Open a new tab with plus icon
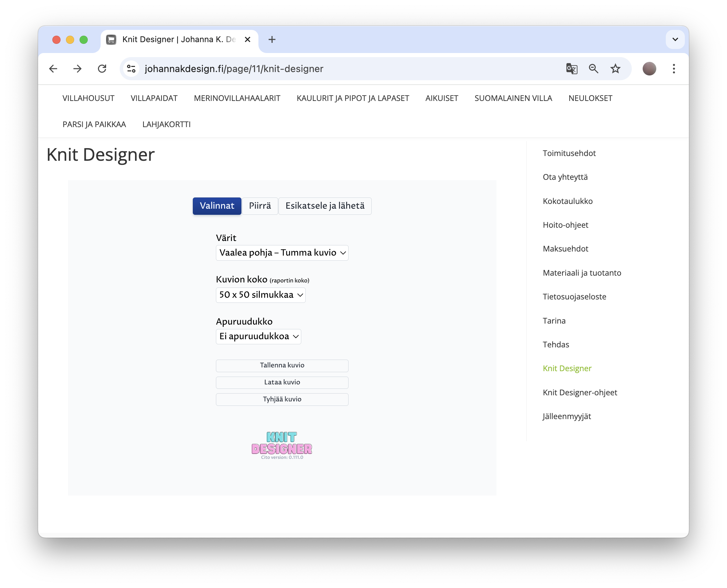This screenshot has width=727, height=588. pyautogui.click(x=272, y=39)
